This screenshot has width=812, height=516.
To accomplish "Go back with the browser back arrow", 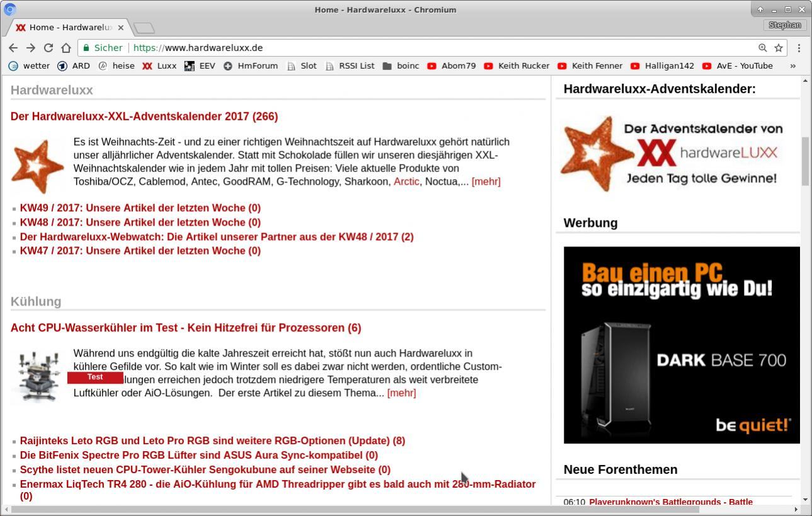I will coord(13,48).
